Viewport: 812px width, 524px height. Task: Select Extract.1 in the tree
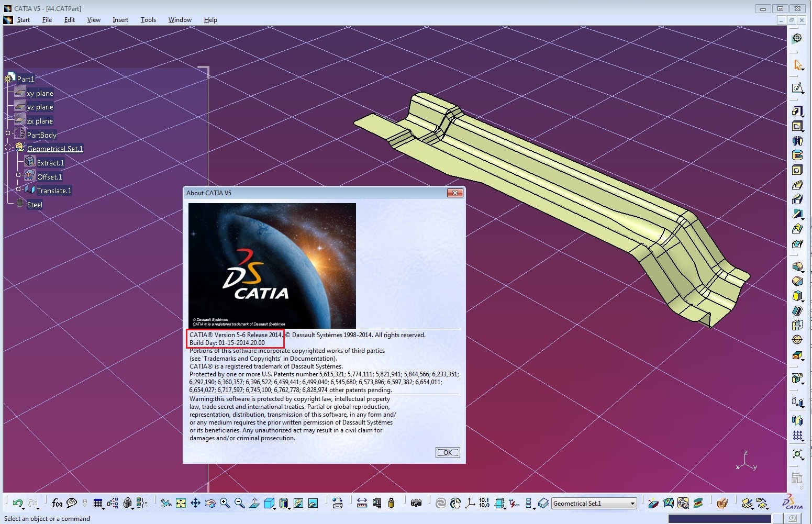click(x=50, y=163)
